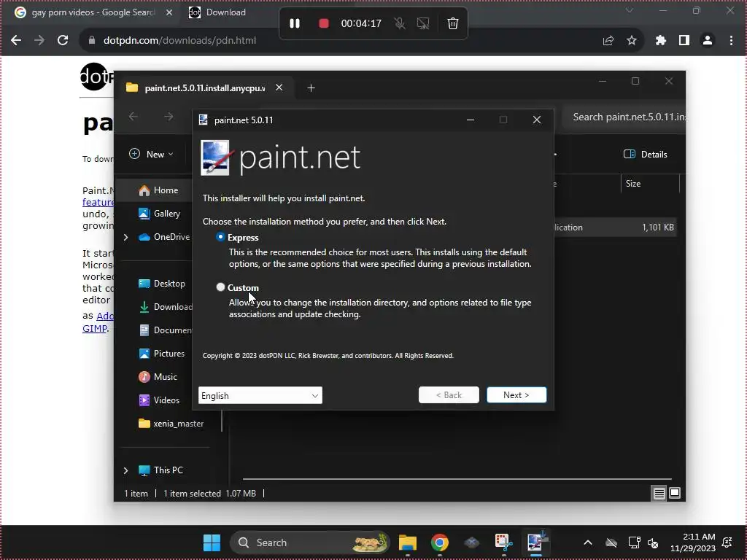747x560 pixels.
Task: Pause the screen recording
Action: pos(295,23)
